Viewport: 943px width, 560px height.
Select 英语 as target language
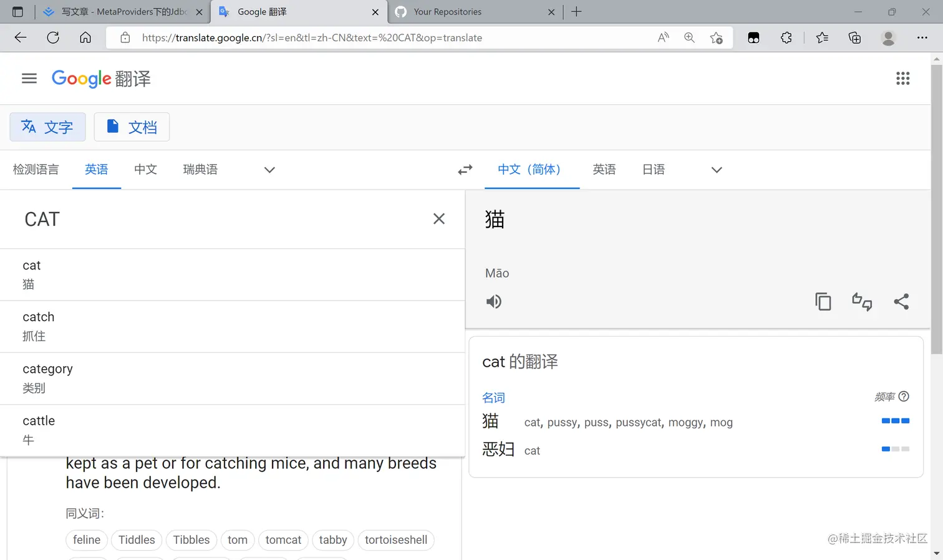click(x=604, y=170)
